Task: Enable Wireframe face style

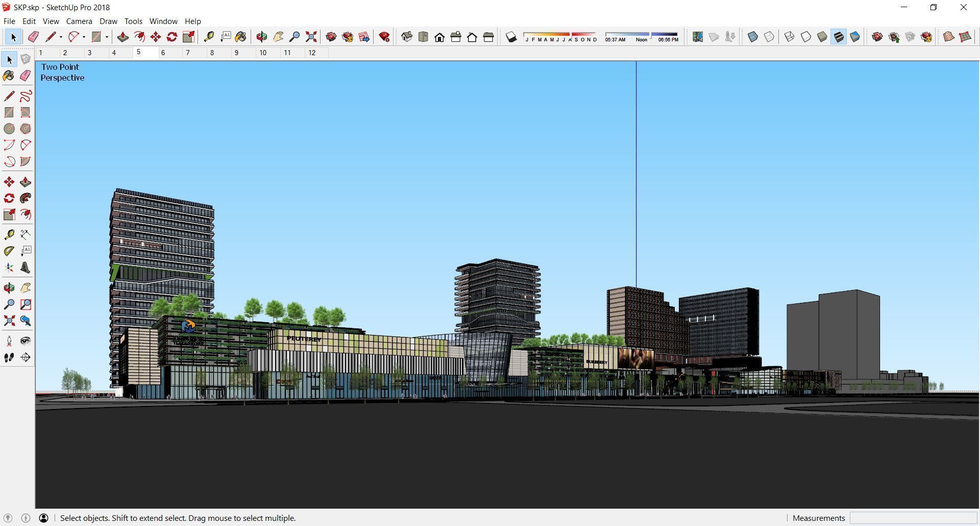Action: pyautogui.click(x=790, y=37)
